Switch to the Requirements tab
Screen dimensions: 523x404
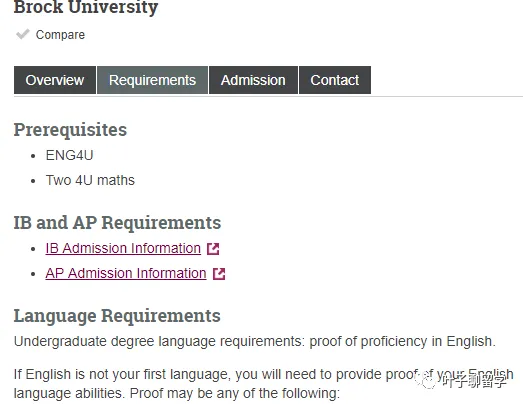[x=152, y=80]
